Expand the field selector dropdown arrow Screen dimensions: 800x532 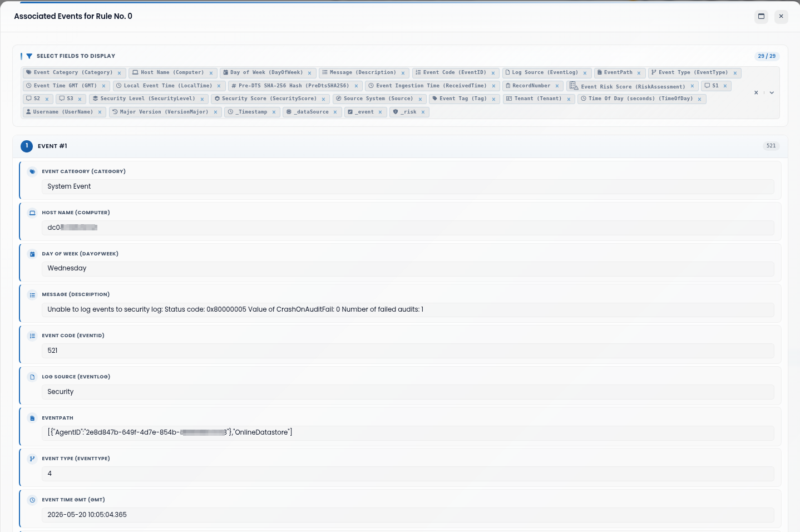coord(772,93)
